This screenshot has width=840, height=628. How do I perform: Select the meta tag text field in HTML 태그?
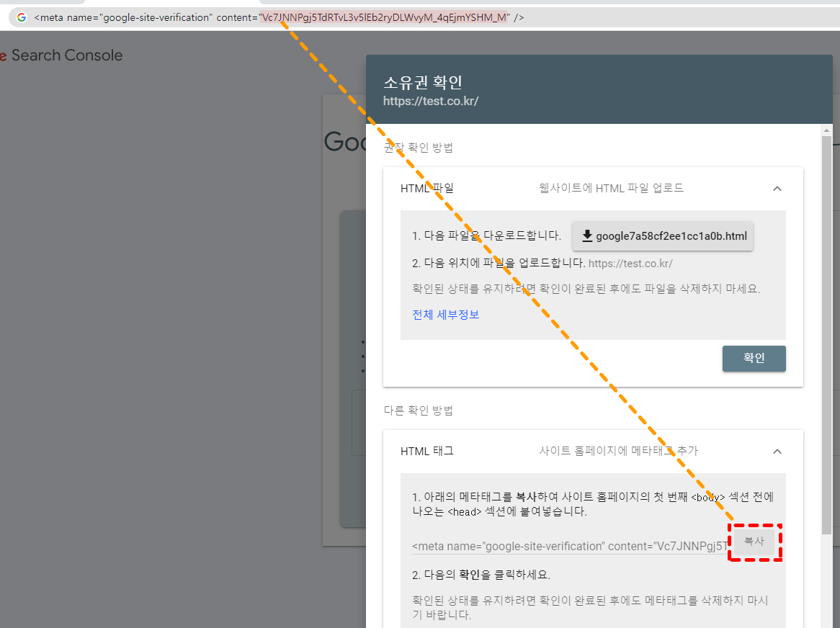pos(569,546)
